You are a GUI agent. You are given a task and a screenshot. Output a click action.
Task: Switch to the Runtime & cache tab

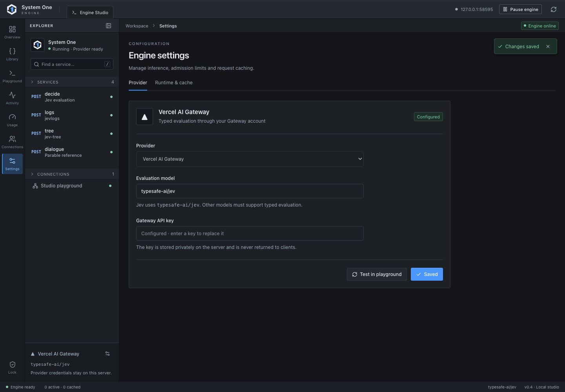pyautogui.click(x=174, y=83)
